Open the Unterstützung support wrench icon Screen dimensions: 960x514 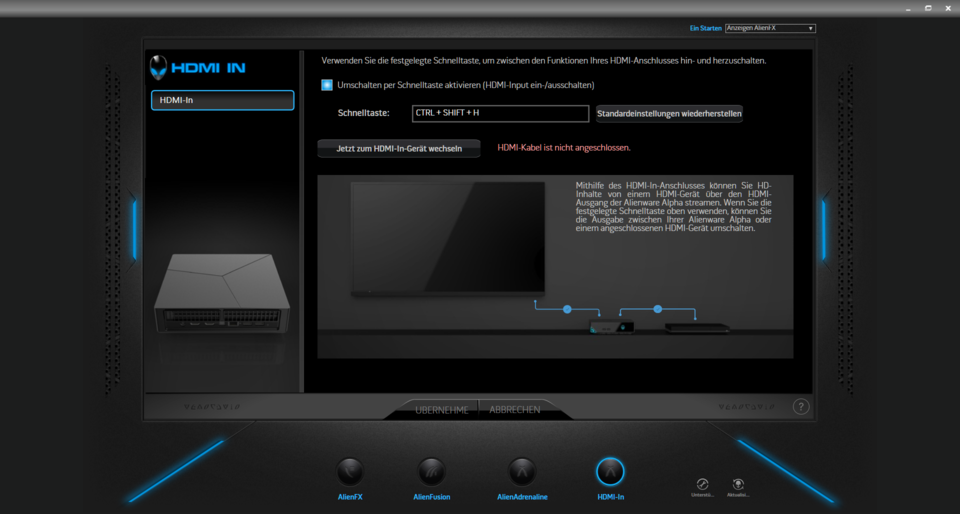click(x=702, y=484)
